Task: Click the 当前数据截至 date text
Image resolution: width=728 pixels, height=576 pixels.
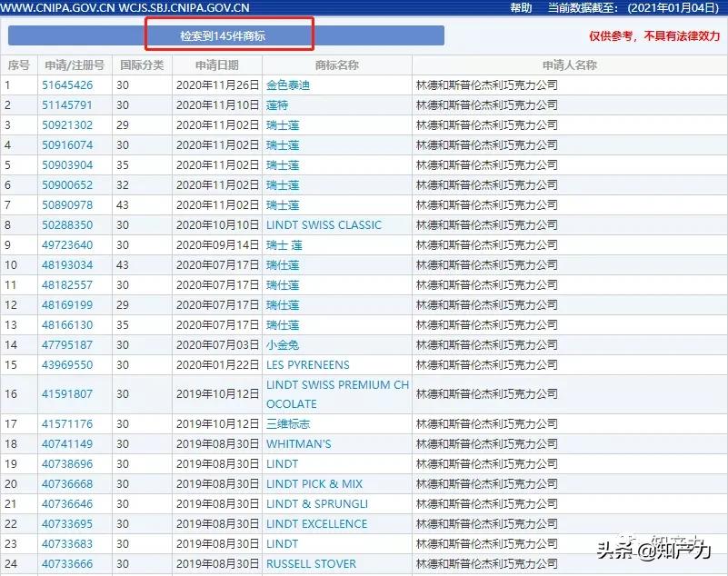Action: point(633,7)
